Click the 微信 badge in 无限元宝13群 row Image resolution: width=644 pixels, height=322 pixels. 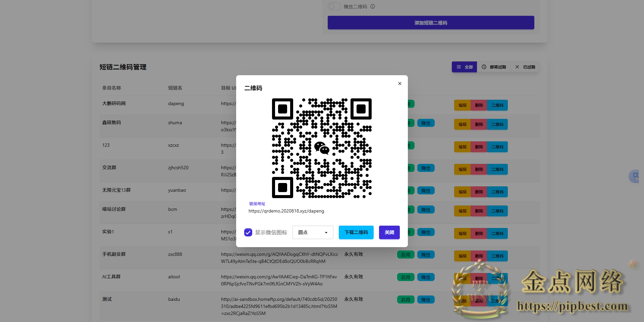click(x=426, y=191)
